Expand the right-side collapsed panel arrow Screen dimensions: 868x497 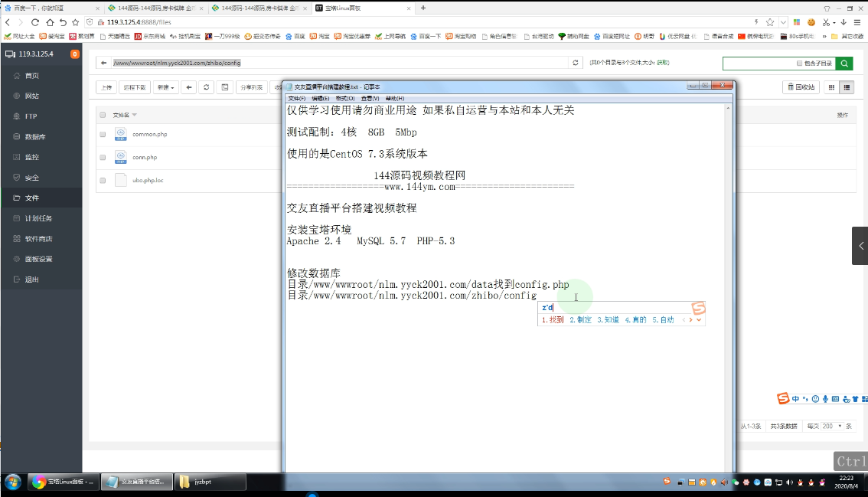(860, 246)
